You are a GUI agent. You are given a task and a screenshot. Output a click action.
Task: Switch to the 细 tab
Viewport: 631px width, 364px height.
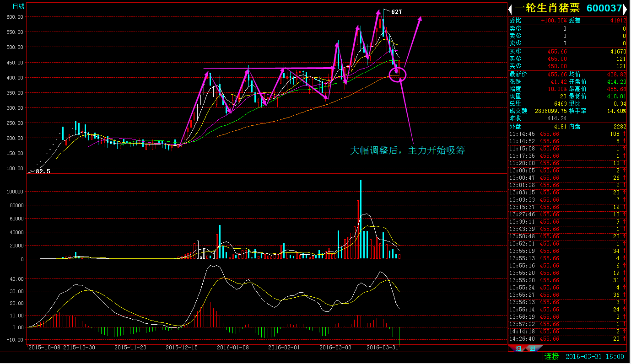[x=518, y=348]
